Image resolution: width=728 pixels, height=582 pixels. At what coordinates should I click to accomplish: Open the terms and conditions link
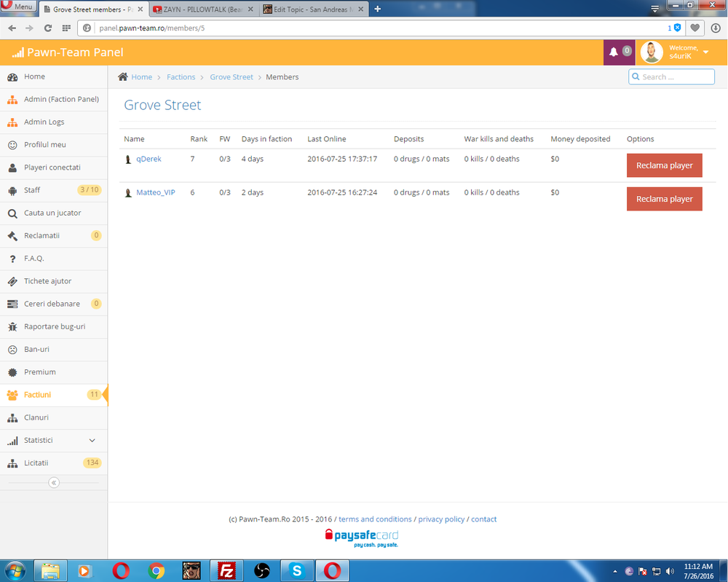(375, 519)
